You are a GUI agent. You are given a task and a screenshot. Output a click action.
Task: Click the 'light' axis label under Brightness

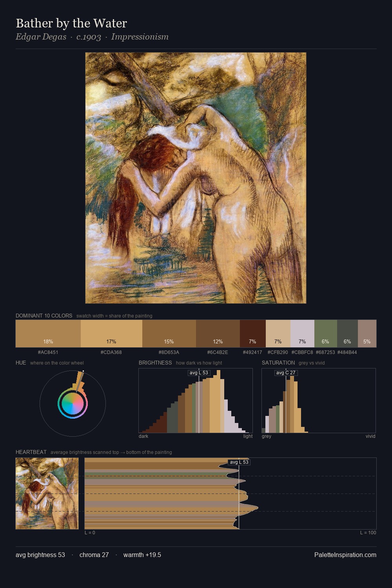click(248, 436)
